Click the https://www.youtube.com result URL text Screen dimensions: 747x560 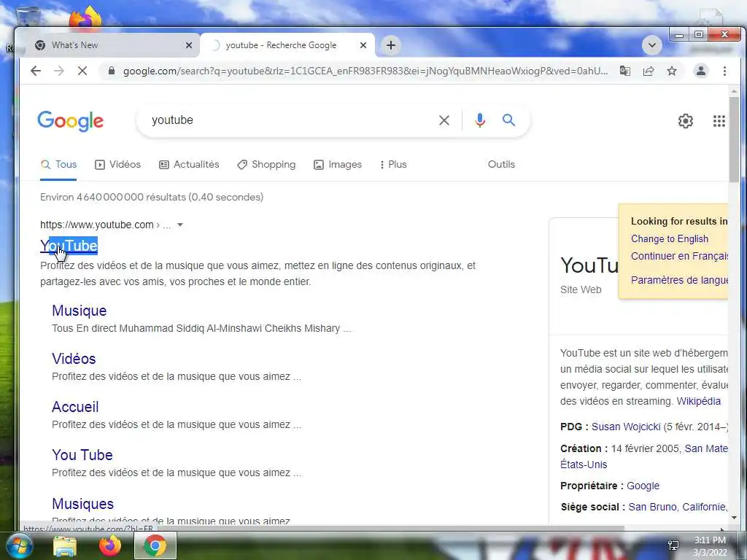coord(97,225)
